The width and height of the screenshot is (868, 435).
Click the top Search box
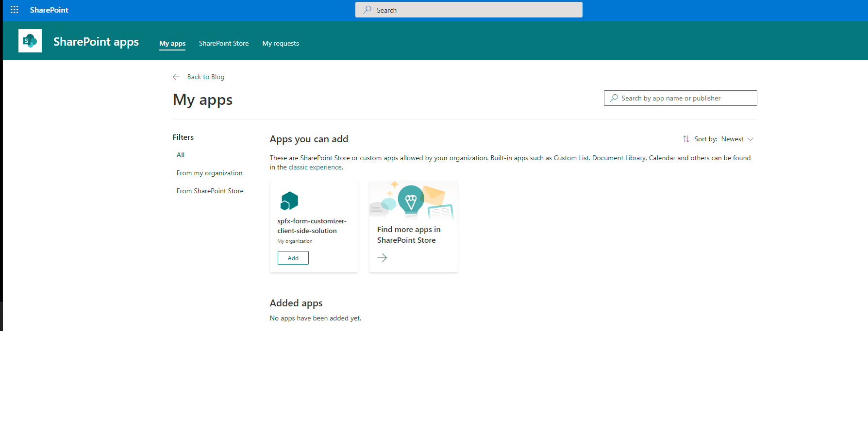[x=469, y=10]
